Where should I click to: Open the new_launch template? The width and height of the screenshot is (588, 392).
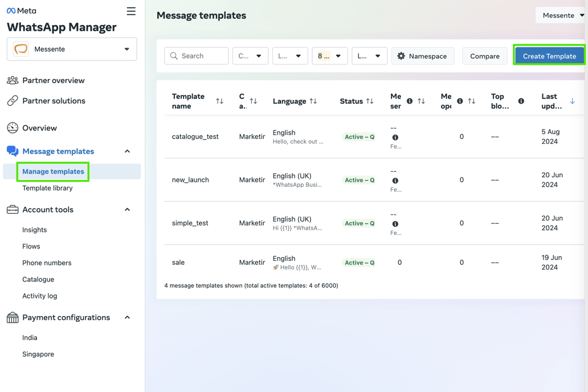point(190,179)
